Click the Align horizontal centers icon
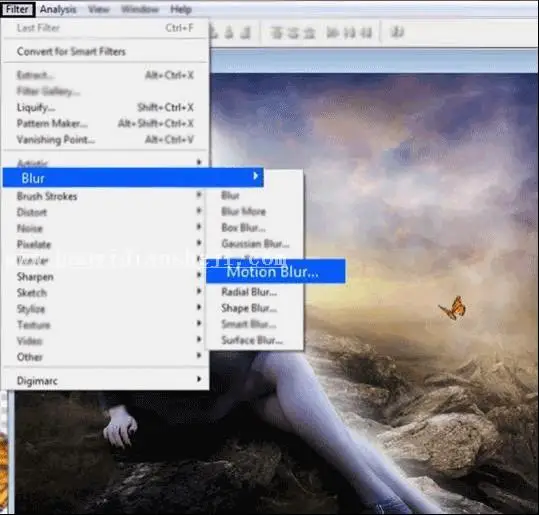 pyautogui.click(x=229, y=33)
